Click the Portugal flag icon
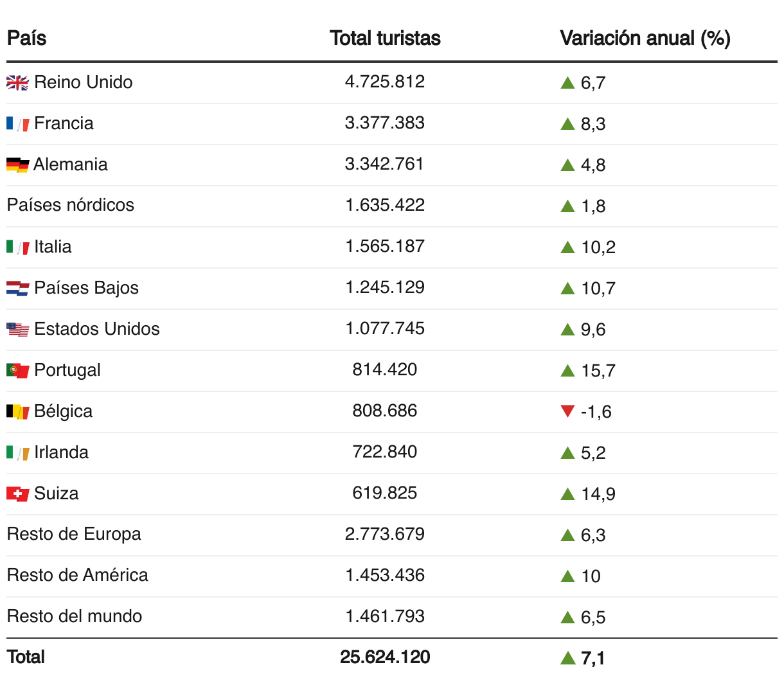 17,371
